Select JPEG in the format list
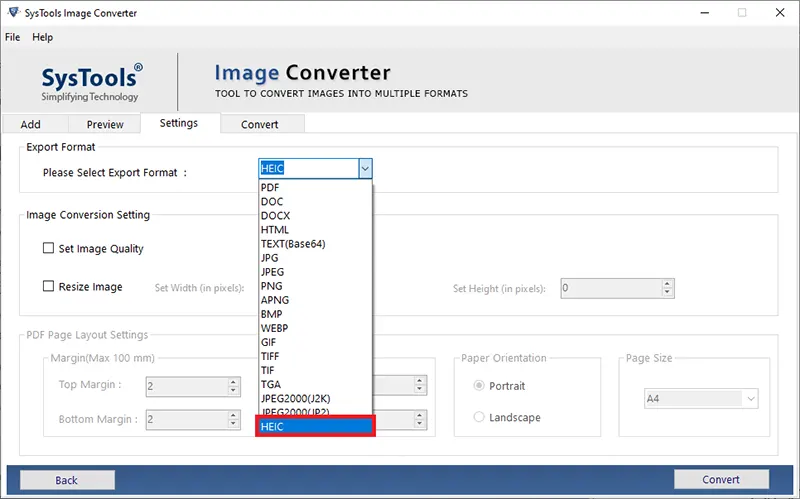 tap(315, 272)
